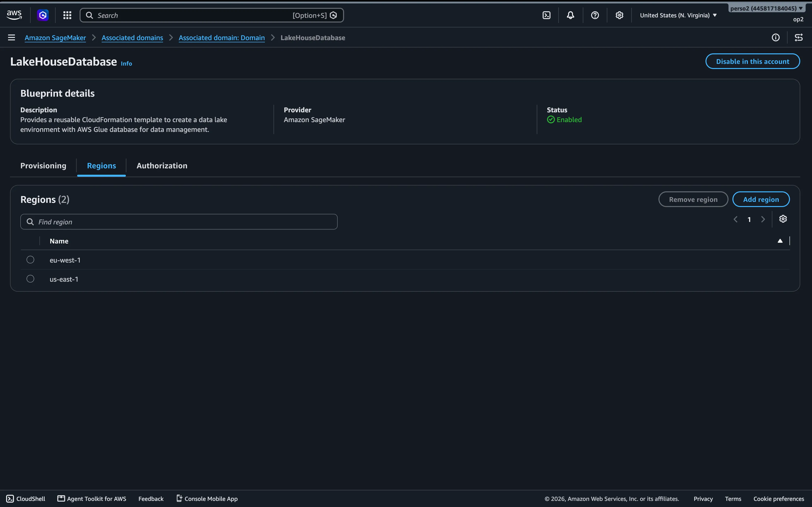Open the perso2 account menu
The width and height of the screenshot is (812, 507).
pyautogui.click(x=766, y=8)
